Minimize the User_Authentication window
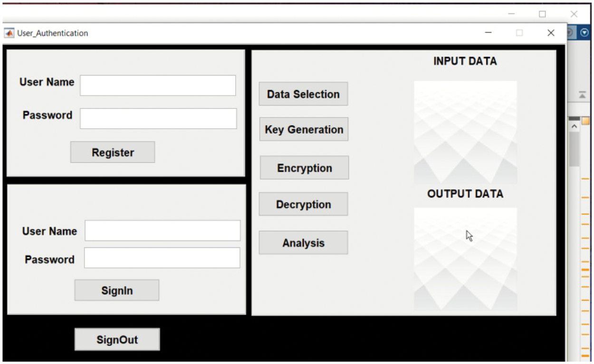Viewport: 594px width, 364px height. coord(488,33)
